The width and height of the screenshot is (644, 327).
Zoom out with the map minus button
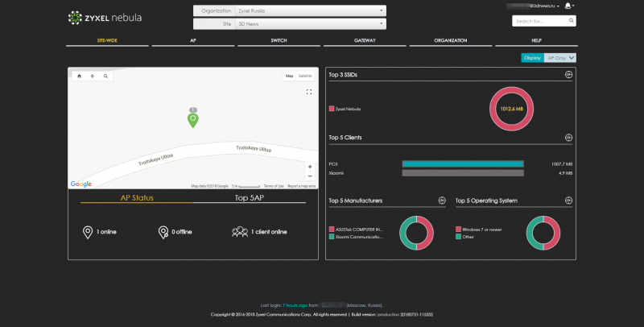[310, 176]
